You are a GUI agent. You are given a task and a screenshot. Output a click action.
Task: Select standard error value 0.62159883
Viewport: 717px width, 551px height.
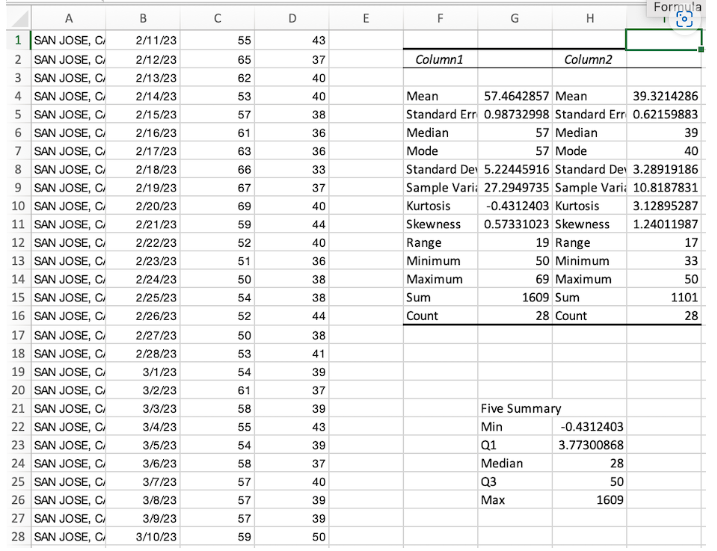coord(665,114)
